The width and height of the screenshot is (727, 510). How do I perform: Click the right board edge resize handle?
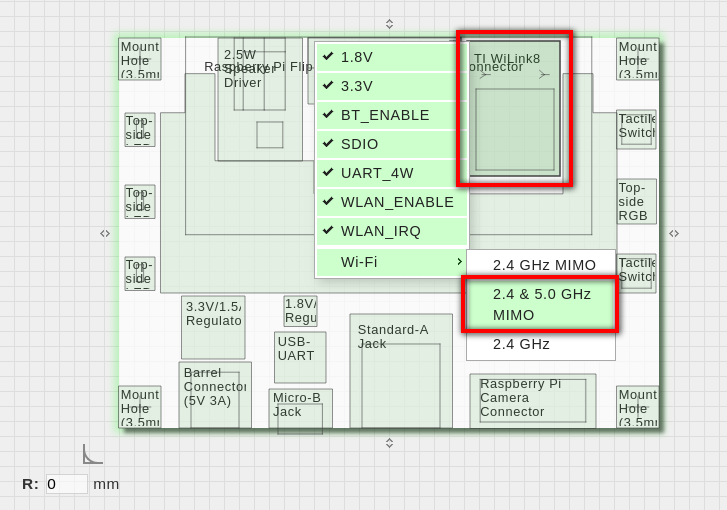(x=674, y=233)
